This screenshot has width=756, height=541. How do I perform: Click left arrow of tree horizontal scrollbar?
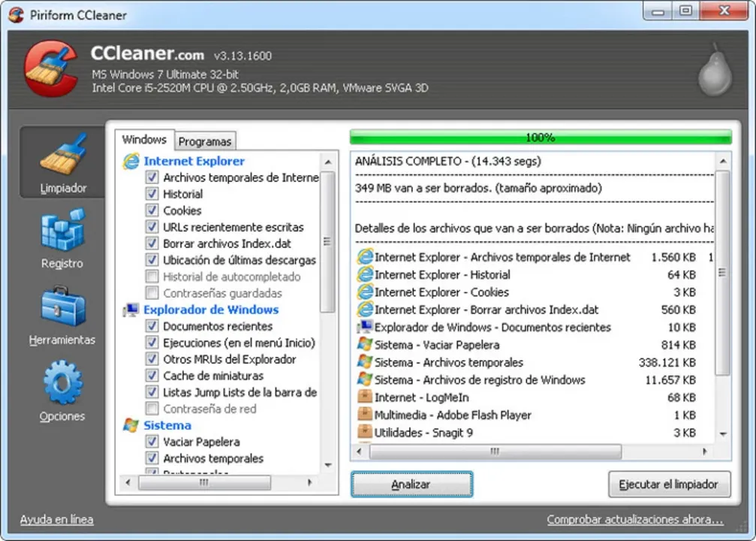[x=128, y=482]
